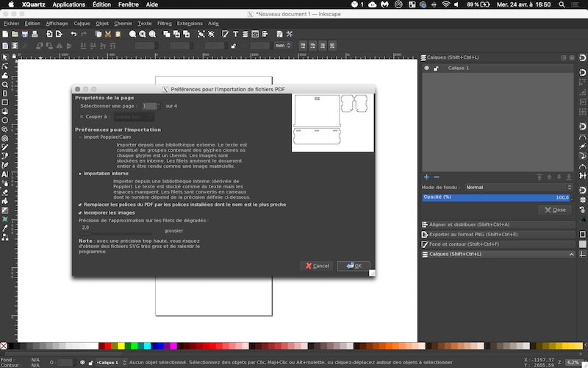588x368 pixels.
Task: Select the Calligraphy tool
Action: coord(5,165)
